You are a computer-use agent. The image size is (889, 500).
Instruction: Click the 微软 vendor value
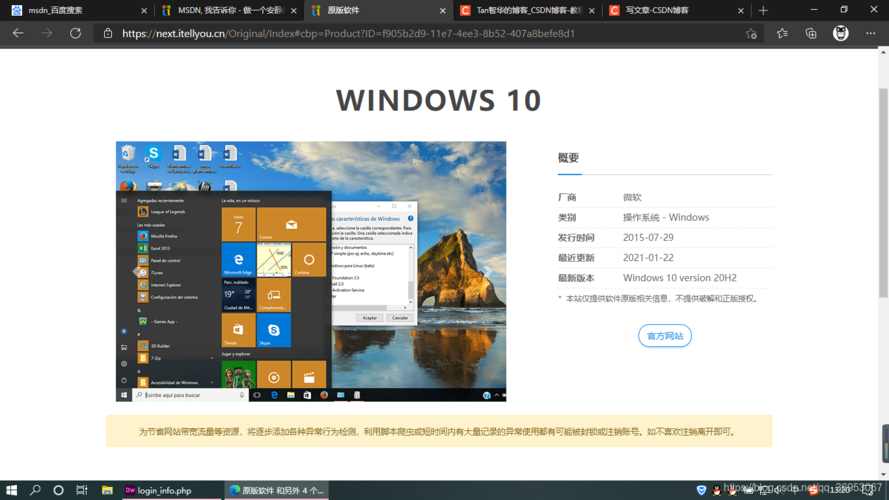(632, 197)
